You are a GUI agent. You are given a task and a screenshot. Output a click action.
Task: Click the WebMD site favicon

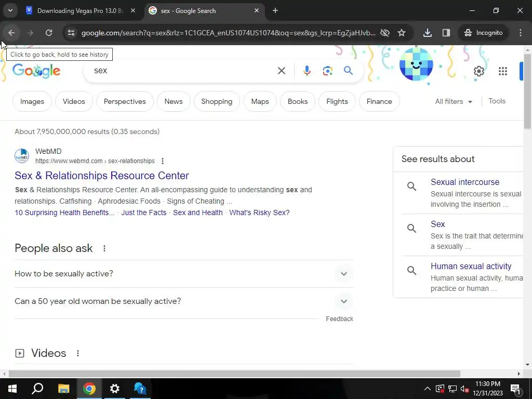(22, 156)
